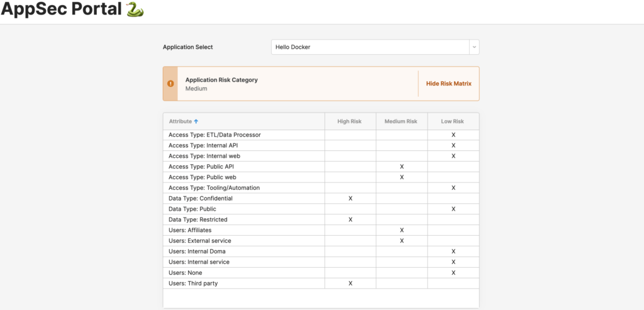The image size is (644, 310).
Task: Select row Users: None
Action: pos(321,273)
